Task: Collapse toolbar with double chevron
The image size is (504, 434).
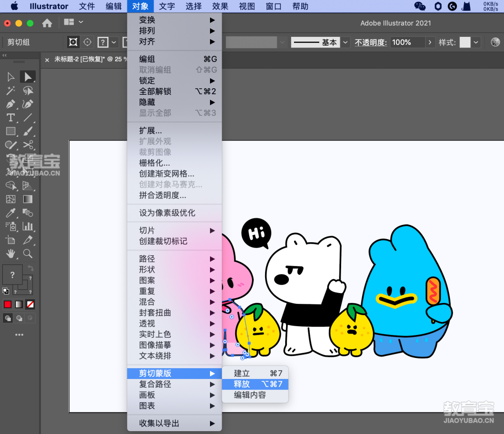Action: point(5,55)
